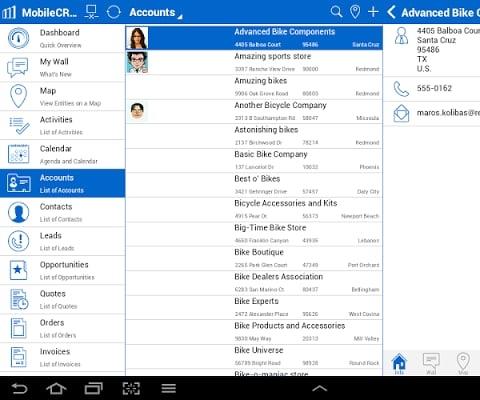The image size is (480, 400).
Task: Open List of Leads menu item
Action: 63,241
